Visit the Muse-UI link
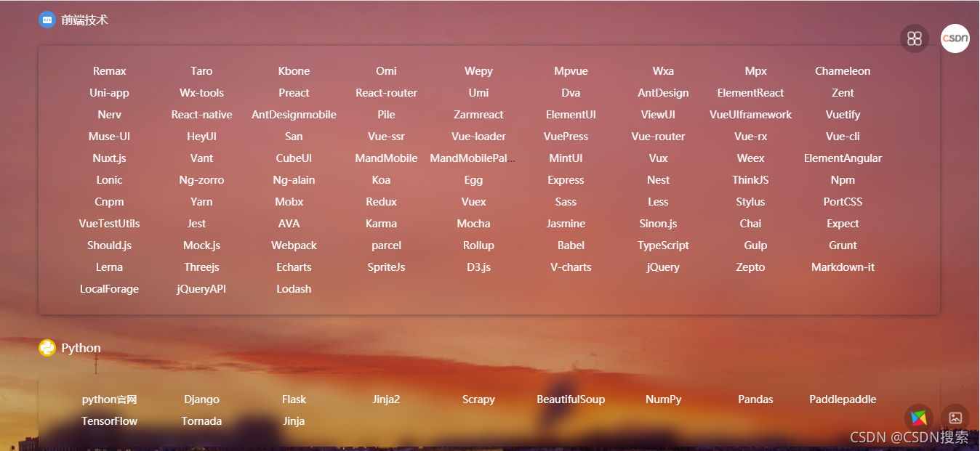Image resolution: width=980 pixels, height=451 pixels. pos(110,137)
